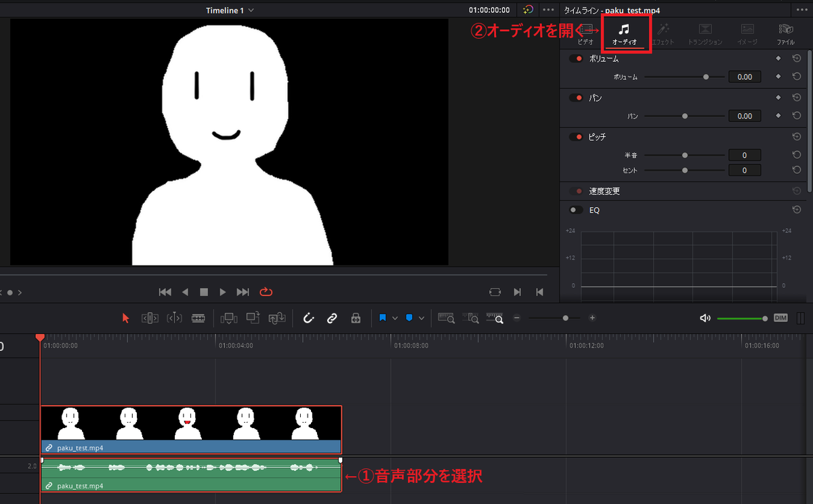
Task: Disable the ピッチ section toggle
Action: [577, 137]
